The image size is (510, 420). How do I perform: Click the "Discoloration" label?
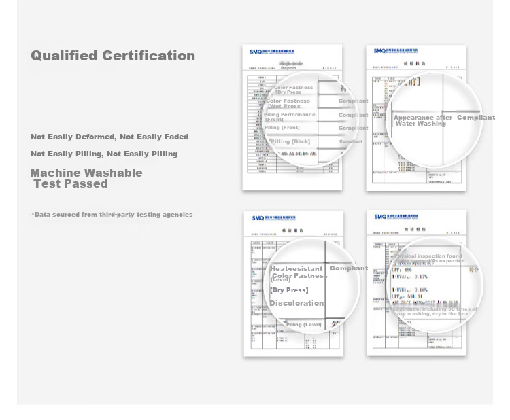(296, 303)
